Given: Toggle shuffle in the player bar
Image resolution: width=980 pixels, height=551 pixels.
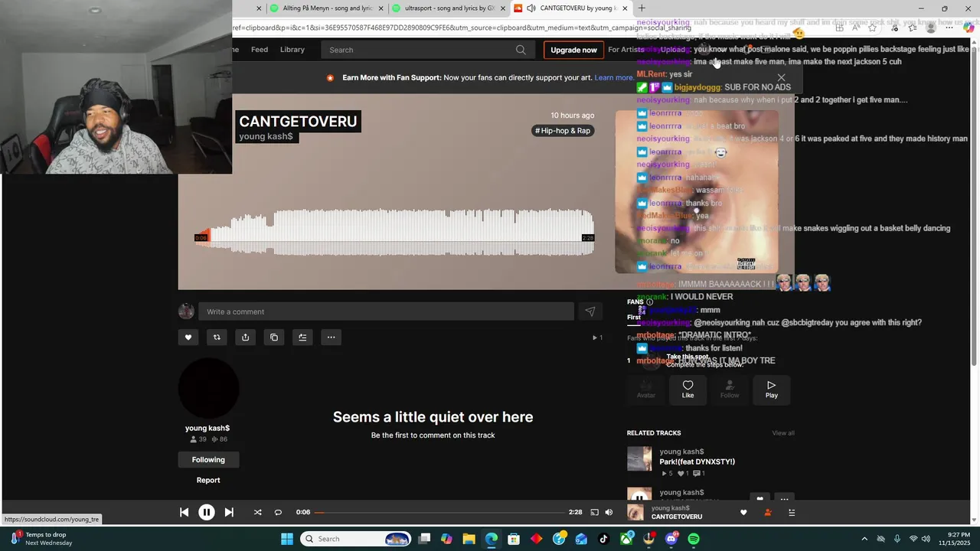Looking at the screenshot, I should pyautogui.click(x=257, y=512).
